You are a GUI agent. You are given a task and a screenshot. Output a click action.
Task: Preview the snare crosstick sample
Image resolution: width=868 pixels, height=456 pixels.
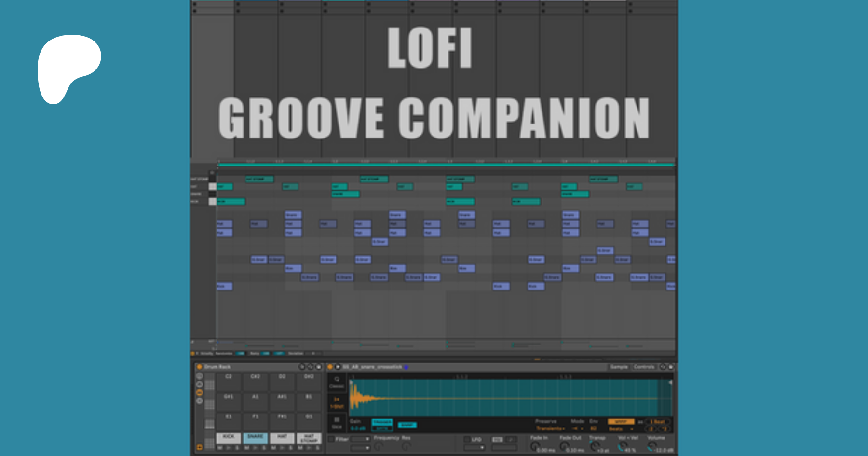[338, 367]
